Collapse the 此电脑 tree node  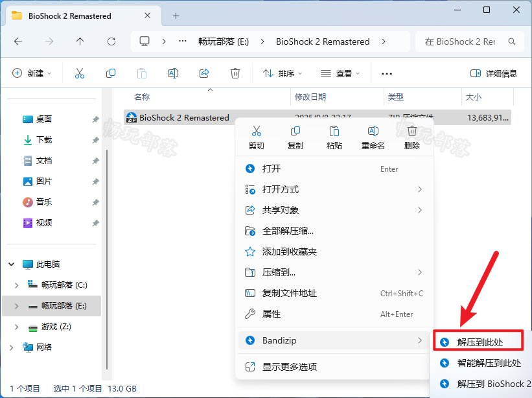click(11, 264)
